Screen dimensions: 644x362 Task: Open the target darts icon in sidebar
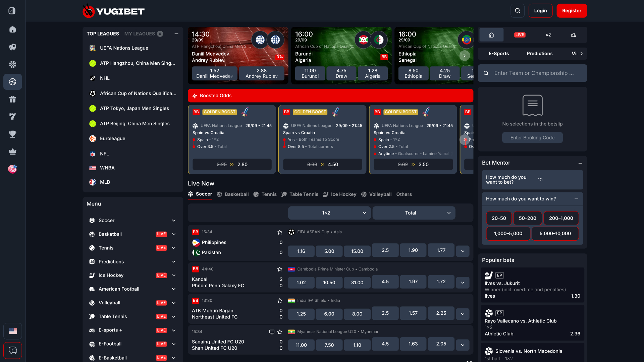tap(12, 169)
